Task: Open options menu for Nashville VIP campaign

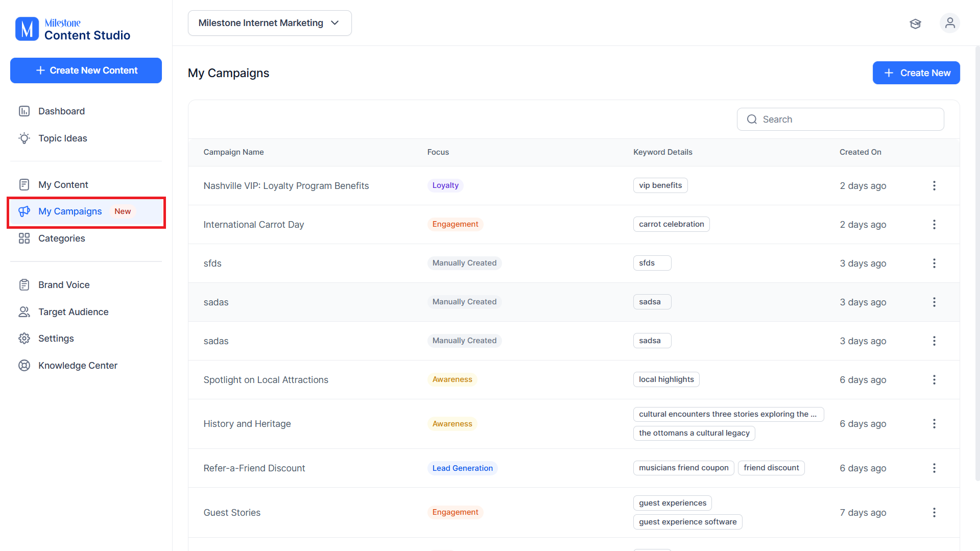Action: point(934,186)
